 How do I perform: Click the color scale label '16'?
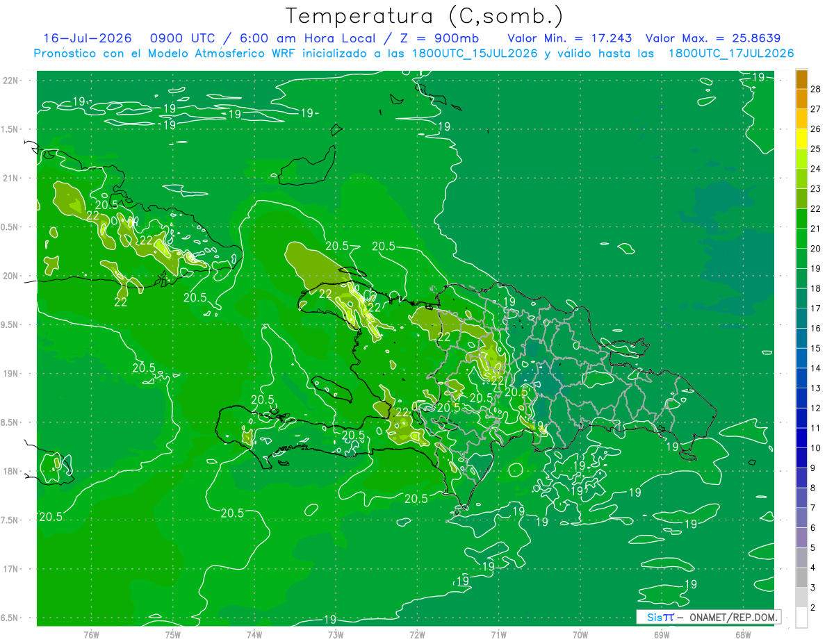pyautogui.click(x=815, y=328)
